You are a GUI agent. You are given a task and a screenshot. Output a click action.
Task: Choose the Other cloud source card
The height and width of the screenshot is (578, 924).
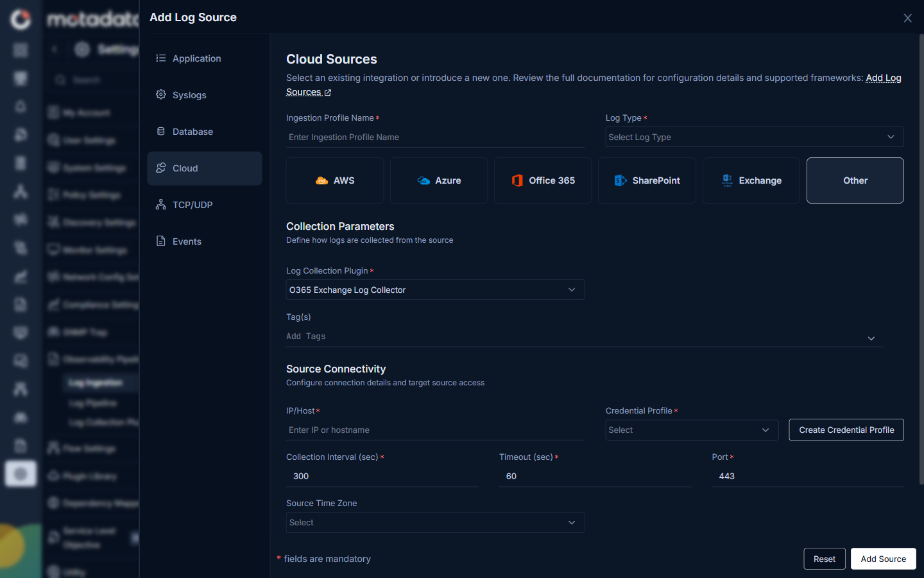(x=855, y=180)
